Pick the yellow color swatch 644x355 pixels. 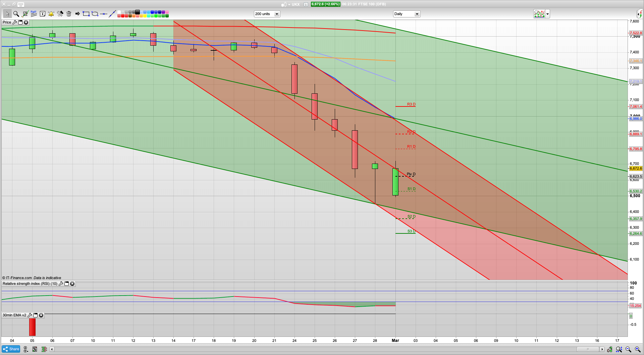tap(145, 16)
